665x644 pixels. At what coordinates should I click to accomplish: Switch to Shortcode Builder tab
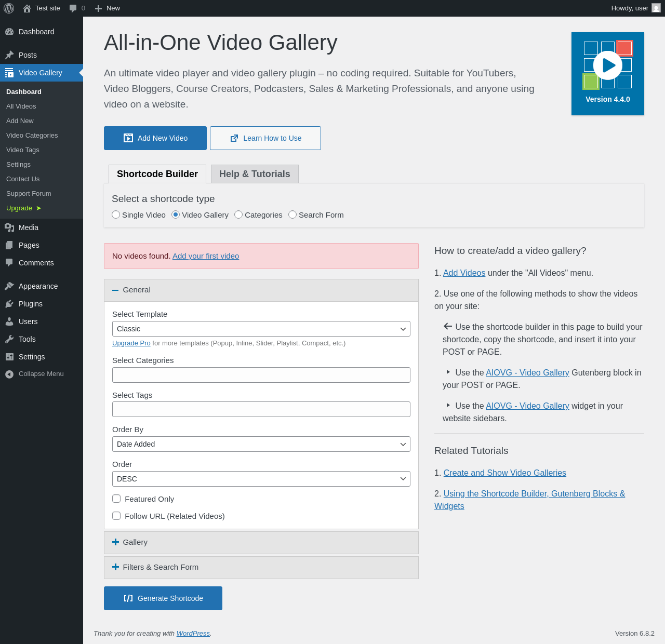point(157,174)
